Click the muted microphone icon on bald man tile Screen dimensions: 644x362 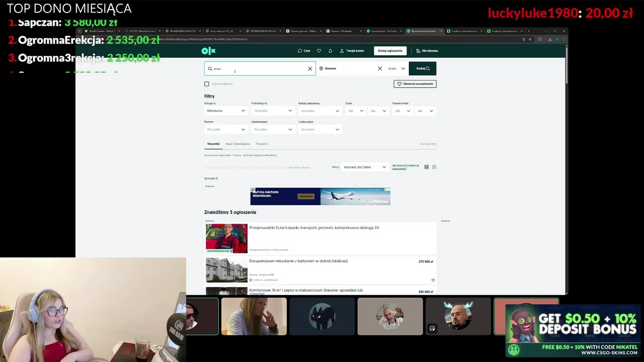(432, 329)
